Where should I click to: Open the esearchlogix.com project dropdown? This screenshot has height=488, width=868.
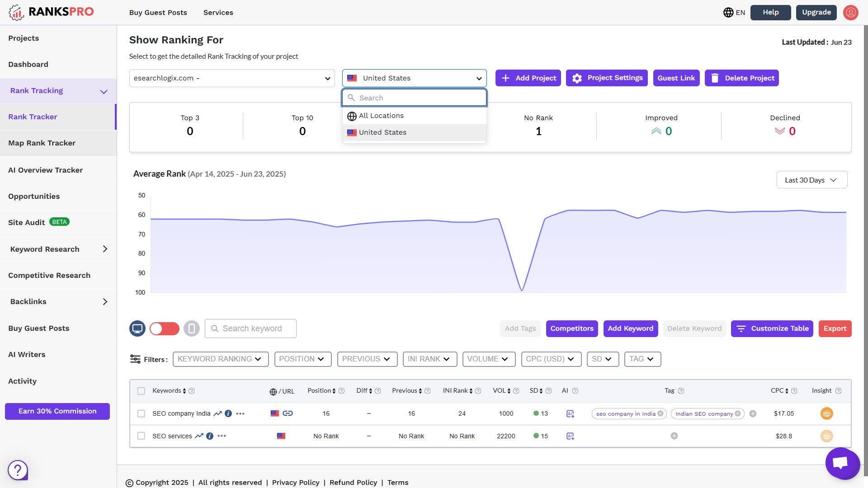coord(232,78)
